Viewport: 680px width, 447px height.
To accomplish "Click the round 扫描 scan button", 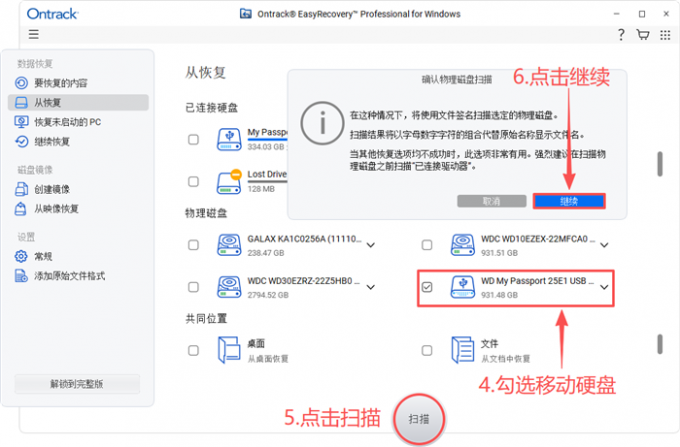I will pyautogui.click(x=419, y=419).
